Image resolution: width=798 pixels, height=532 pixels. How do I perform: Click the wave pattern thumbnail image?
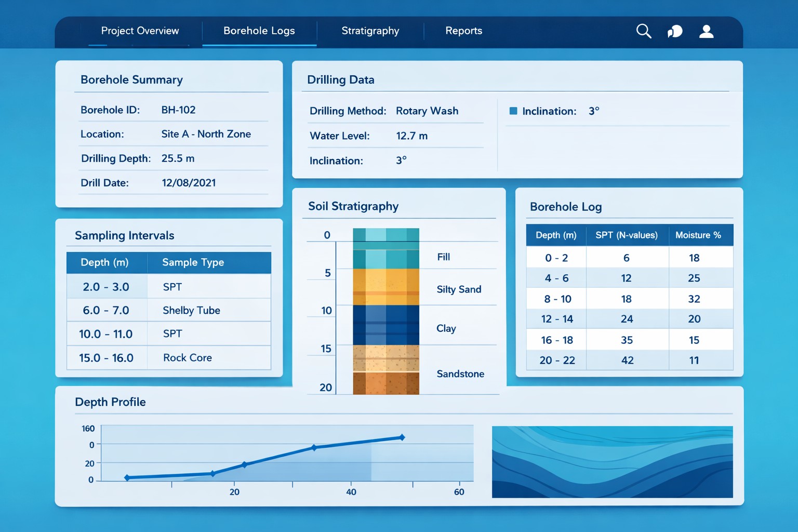tap(612, 461)
